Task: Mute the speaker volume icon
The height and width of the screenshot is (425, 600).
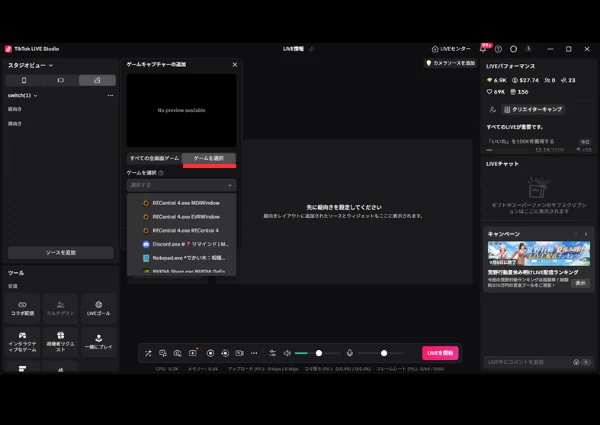Action: coord(287,353)
